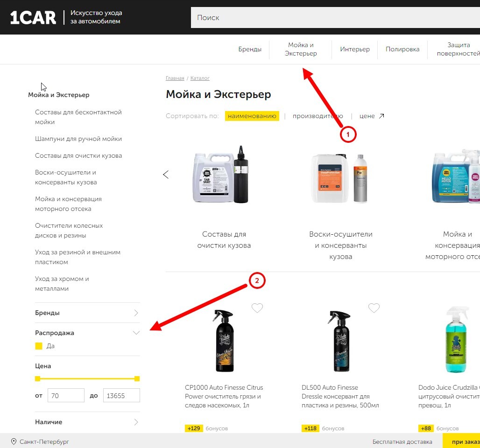Open Воски-осушители и консерванты carousel image
Screen dimensions: 480x448
[339, 178]
